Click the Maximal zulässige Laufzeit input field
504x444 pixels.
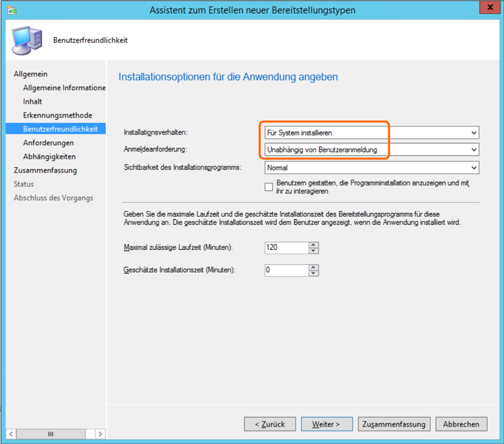[286, 247]
